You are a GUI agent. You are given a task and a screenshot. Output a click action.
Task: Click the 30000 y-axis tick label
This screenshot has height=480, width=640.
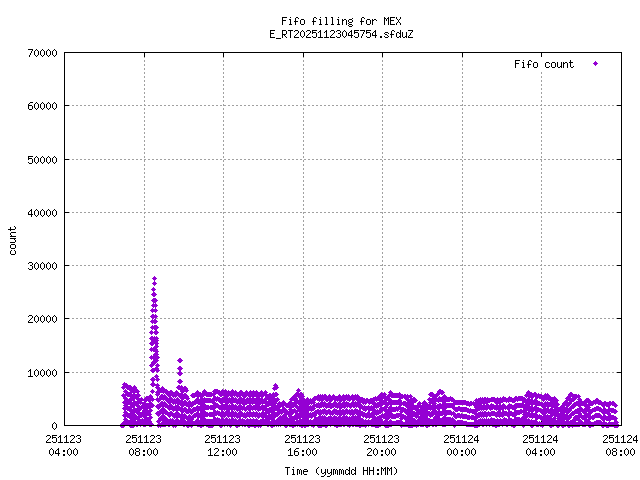[x=39, y=266]
